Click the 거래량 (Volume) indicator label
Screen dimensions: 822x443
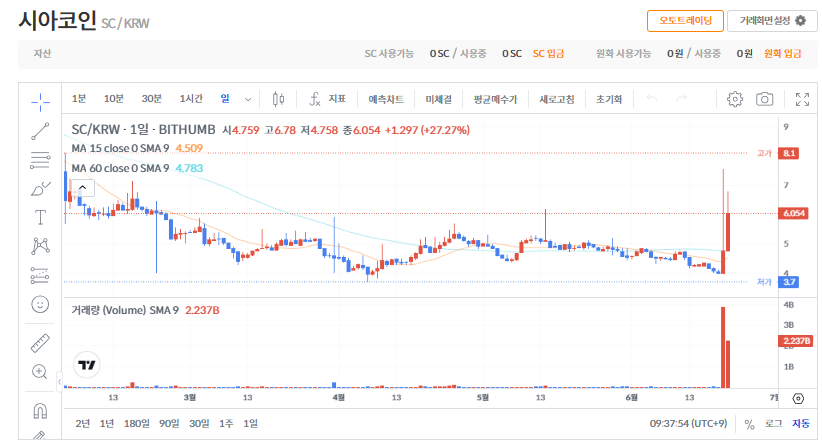(x=125, y=310)
